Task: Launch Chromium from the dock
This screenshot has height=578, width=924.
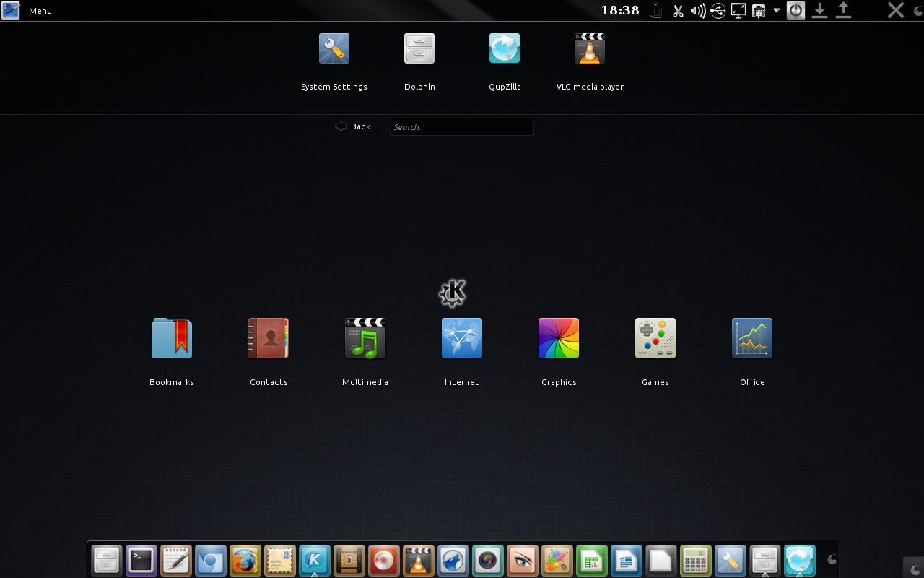Action: click(211, 560)
